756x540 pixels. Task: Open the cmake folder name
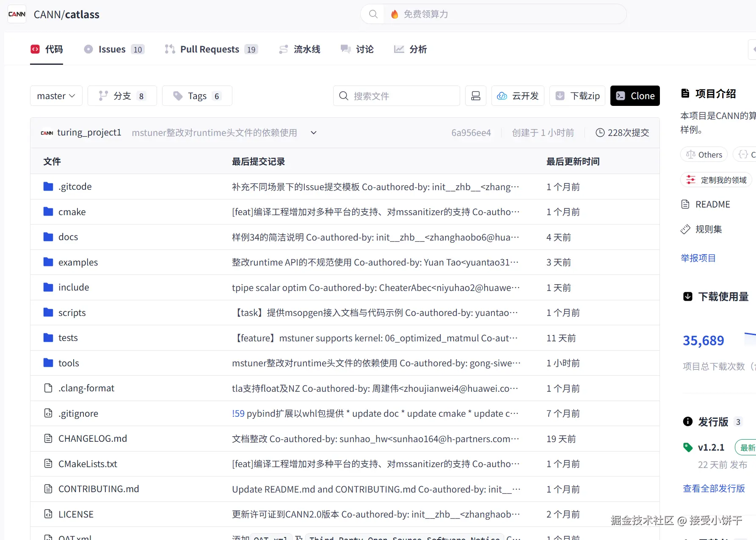pos(72,212)
